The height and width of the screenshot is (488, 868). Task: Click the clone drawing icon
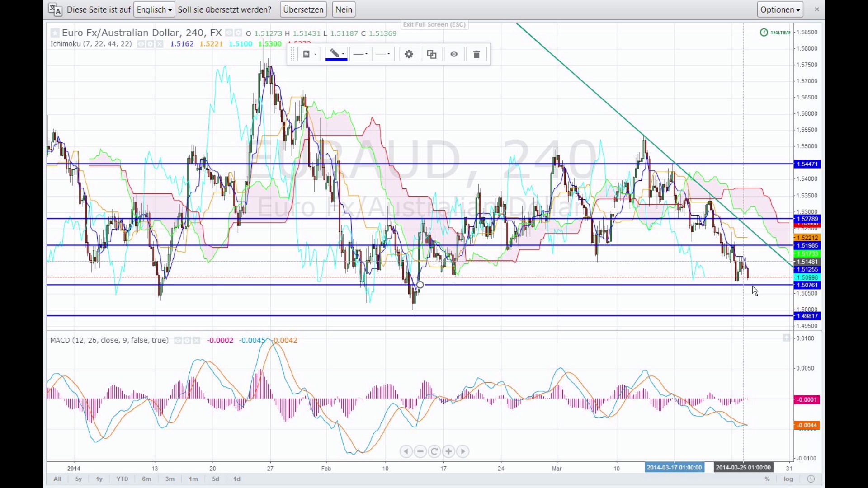(x=432, y=55)
